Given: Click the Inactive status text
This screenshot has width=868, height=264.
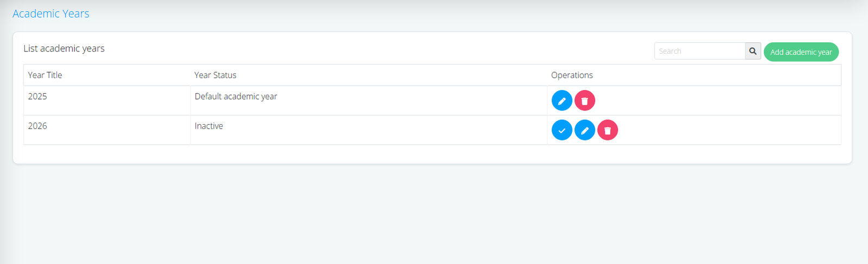Looking at the screenshot, I should tap(209, 126).
